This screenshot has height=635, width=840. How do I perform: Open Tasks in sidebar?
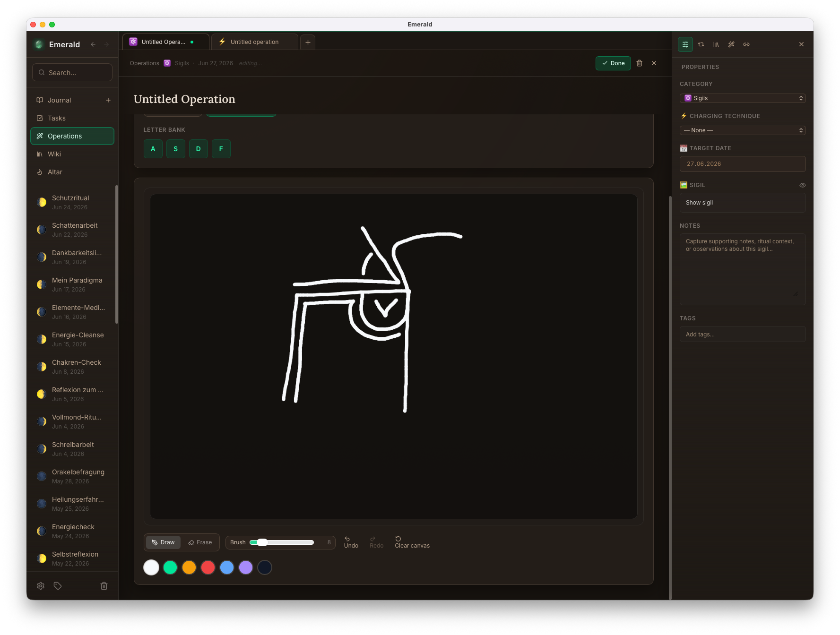pos(72,118)
